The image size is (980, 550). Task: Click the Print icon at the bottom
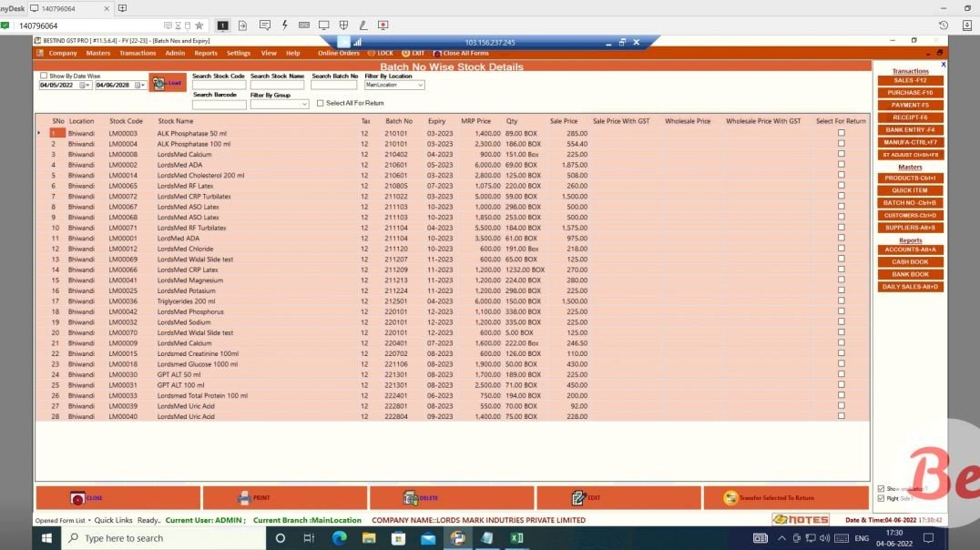coord(246,497)
